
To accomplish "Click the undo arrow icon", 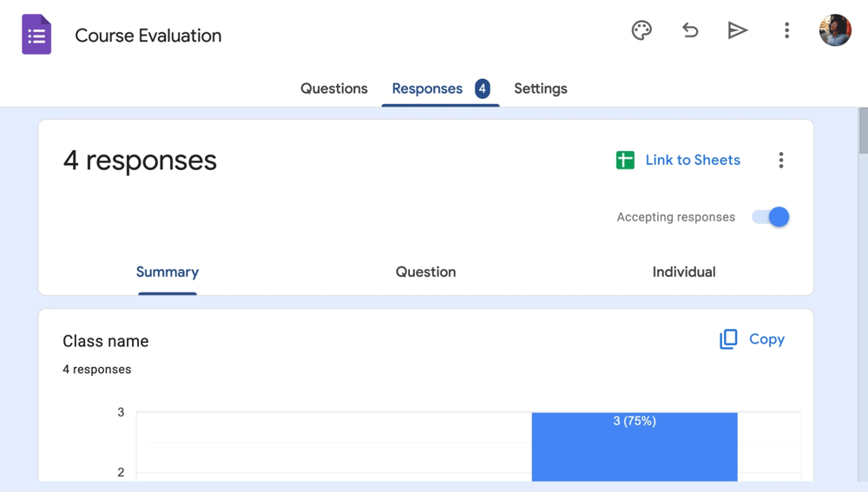I will coord(690,30).
